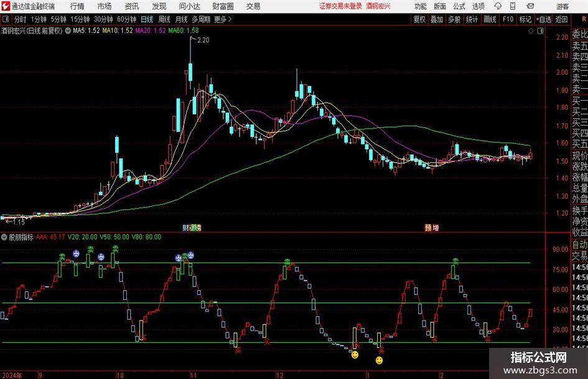Click the 多股 toolbar button
Screen dimensions: 588x379
click(x=454, y=19)
